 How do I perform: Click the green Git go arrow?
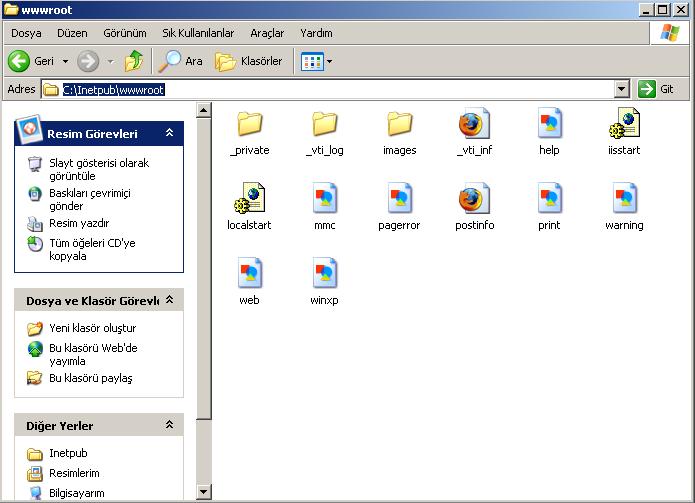(x=647, y=89)
